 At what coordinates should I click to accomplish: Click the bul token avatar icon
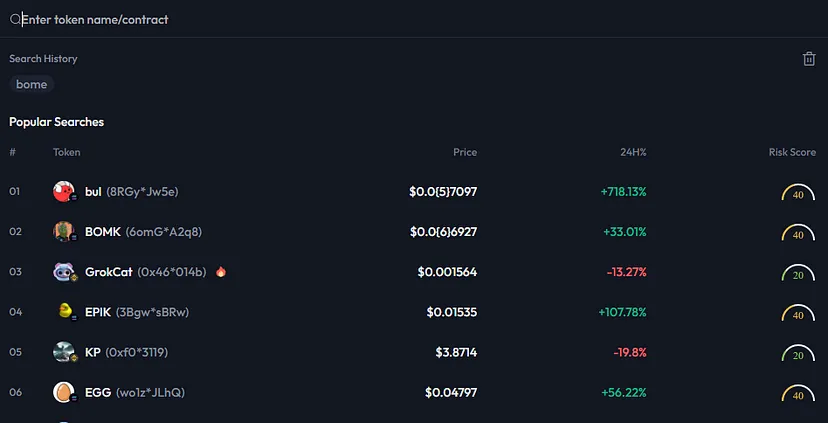click(x=64, y=192)
